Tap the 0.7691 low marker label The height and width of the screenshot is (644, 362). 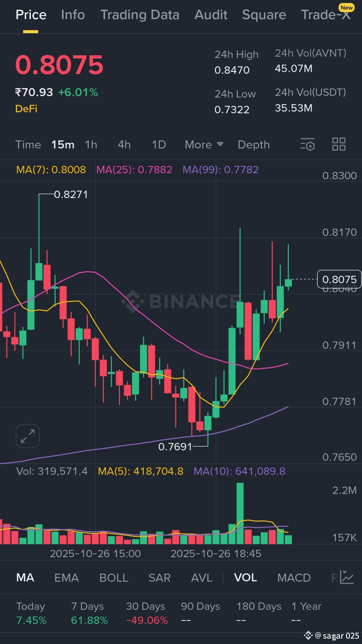(175, 446)
